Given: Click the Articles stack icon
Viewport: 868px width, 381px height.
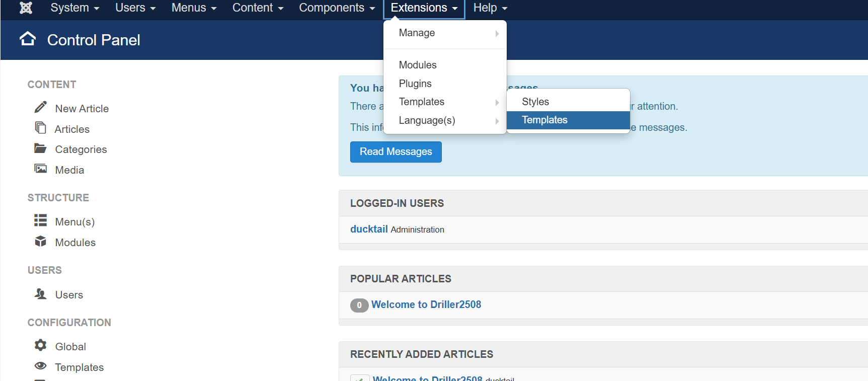Looking at the screenshot, I should [x=40, y=128].
